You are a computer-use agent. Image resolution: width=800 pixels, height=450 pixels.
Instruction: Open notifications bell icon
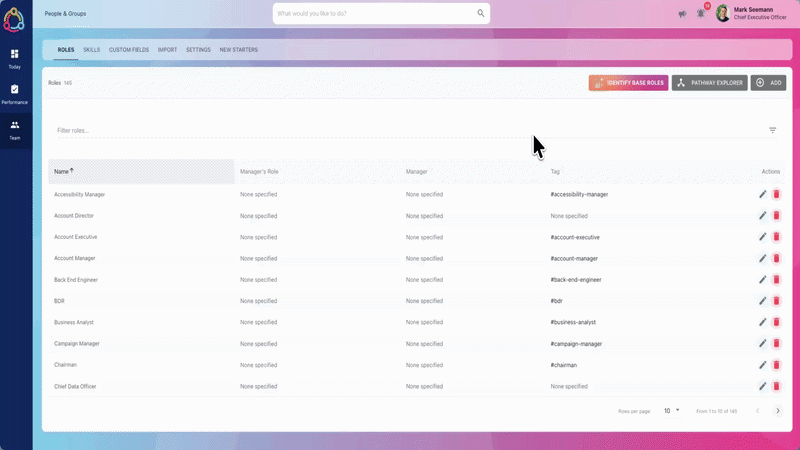click(701, 14)
